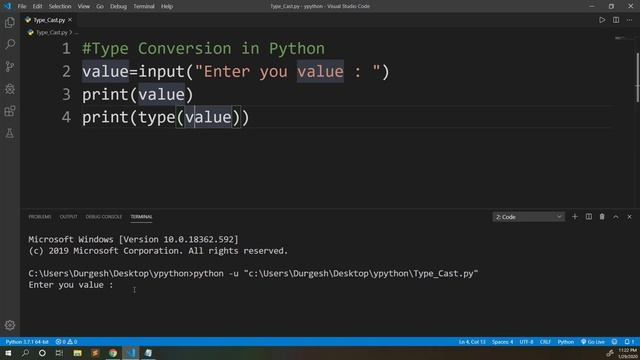
Task: Click Ln 4, Col 13 cursor position indicator
Action: [472, 342]
